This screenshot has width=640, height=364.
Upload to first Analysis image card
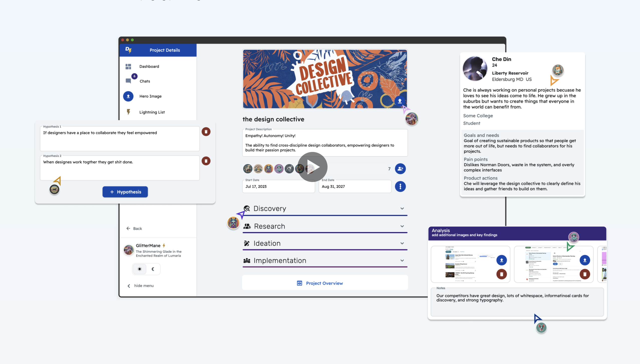click(501, 260)
